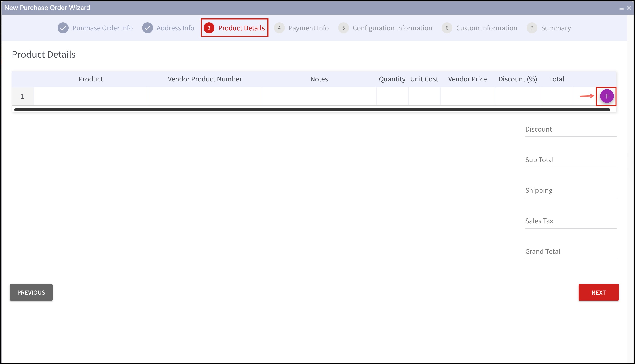This screenshot has width=635, height=364.
Task: Click the Quantity cell in row 1
Action: click(x=392, y=96)
